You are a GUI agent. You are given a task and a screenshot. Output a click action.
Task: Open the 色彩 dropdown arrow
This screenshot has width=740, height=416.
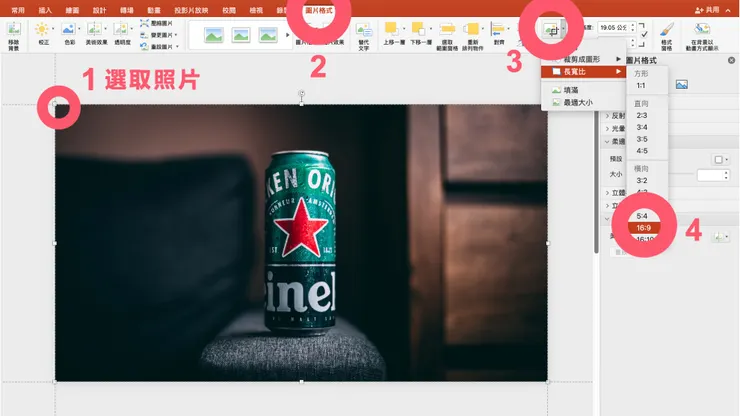click(79, 29)
